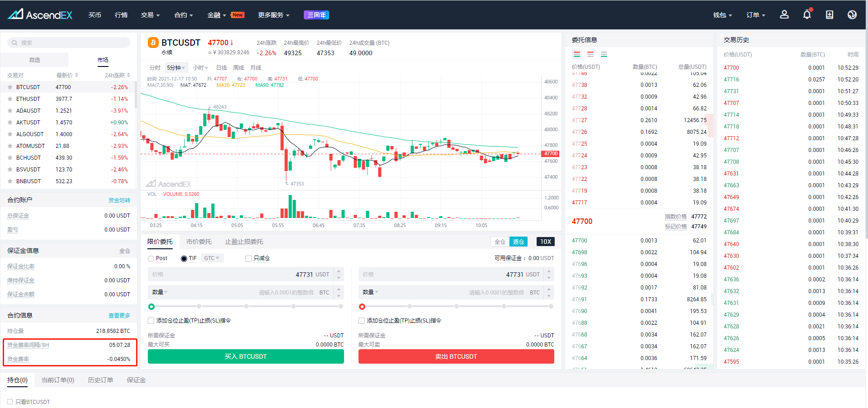The width and height of the screenshot is (868, 408).
Task: Click the pair search input field
Action: pos(69,43)
